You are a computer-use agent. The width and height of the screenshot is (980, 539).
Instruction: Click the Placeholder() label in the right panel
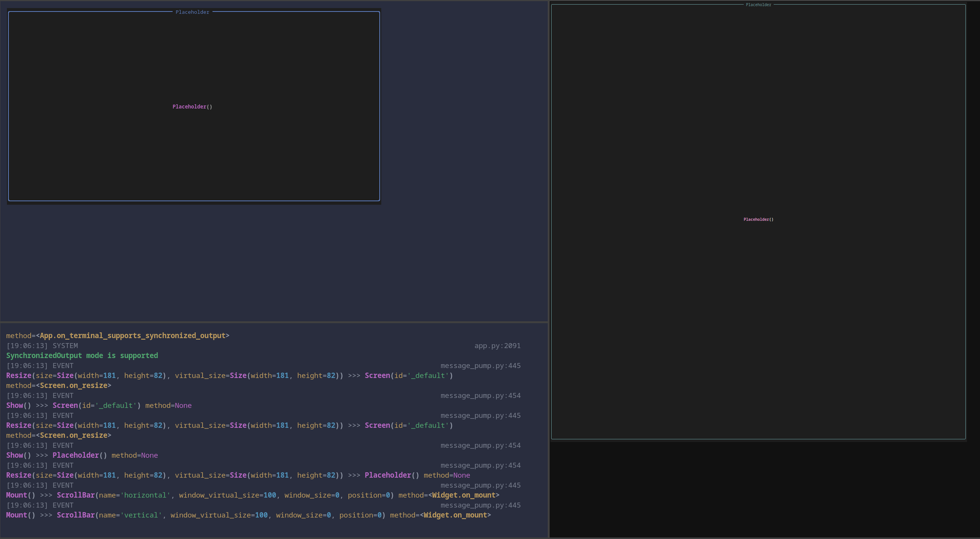click(x=758, y=219)
